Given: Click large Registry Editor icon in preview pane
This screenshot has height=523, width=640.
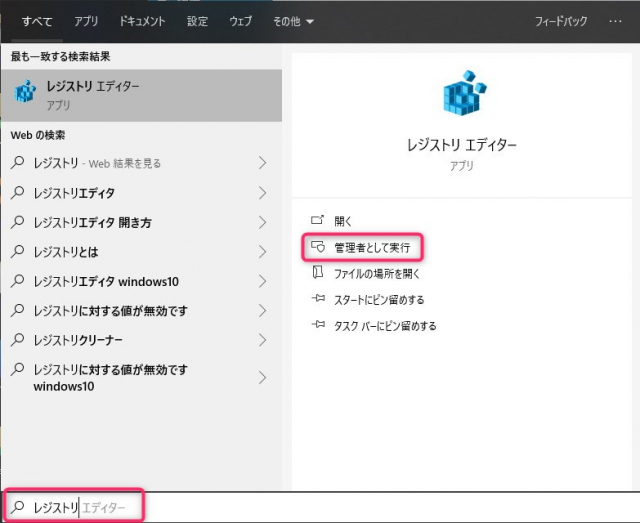Looking at the screenshot, I should tap(464, 93).
